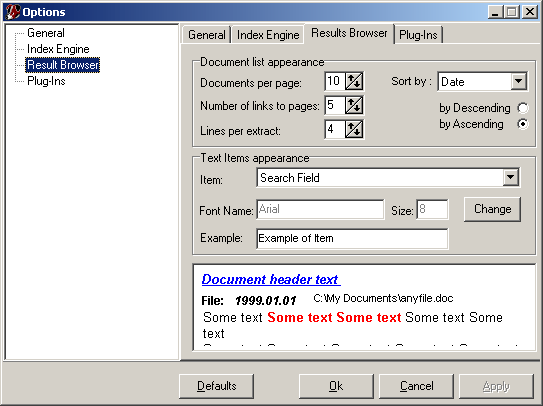Click the Options window app icon
The image size is (543, 406).
point(12,12)
